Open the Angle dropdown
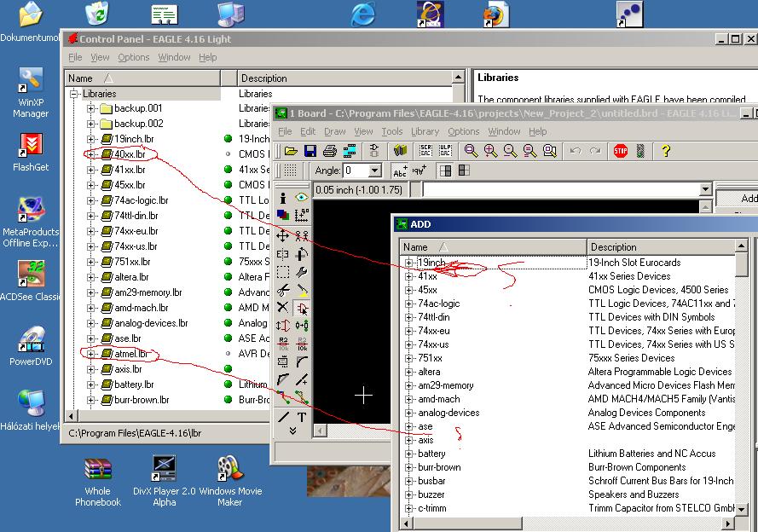This screenshot has height=532, width=758. 374,171
